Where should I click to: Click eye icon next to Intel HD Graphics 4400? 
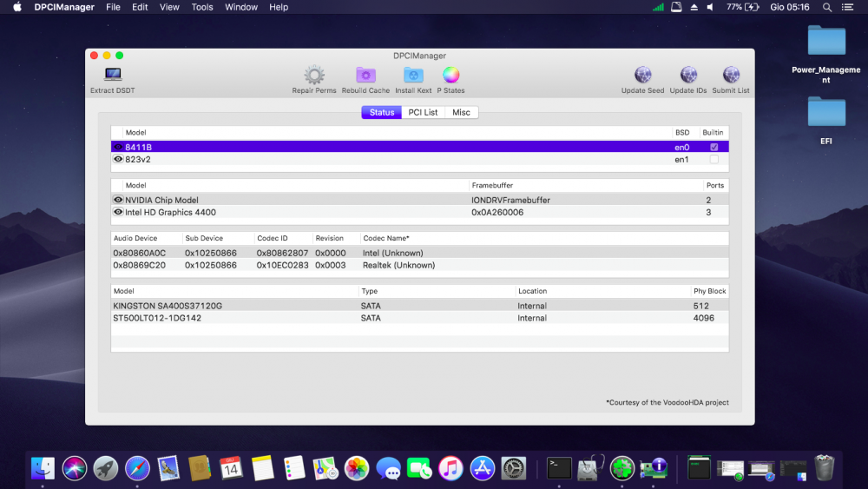118,212
